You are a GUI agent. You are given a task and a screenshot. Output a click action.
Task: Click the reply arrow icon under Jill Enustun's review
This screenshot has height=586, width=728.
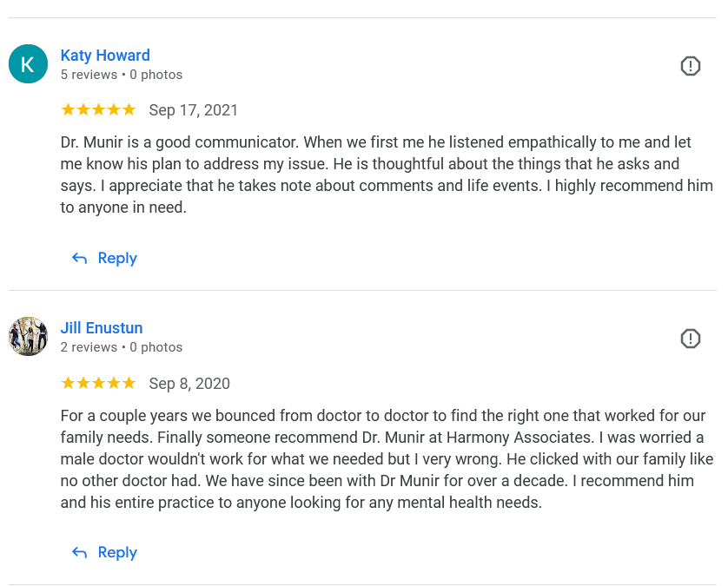pos(79,553)
